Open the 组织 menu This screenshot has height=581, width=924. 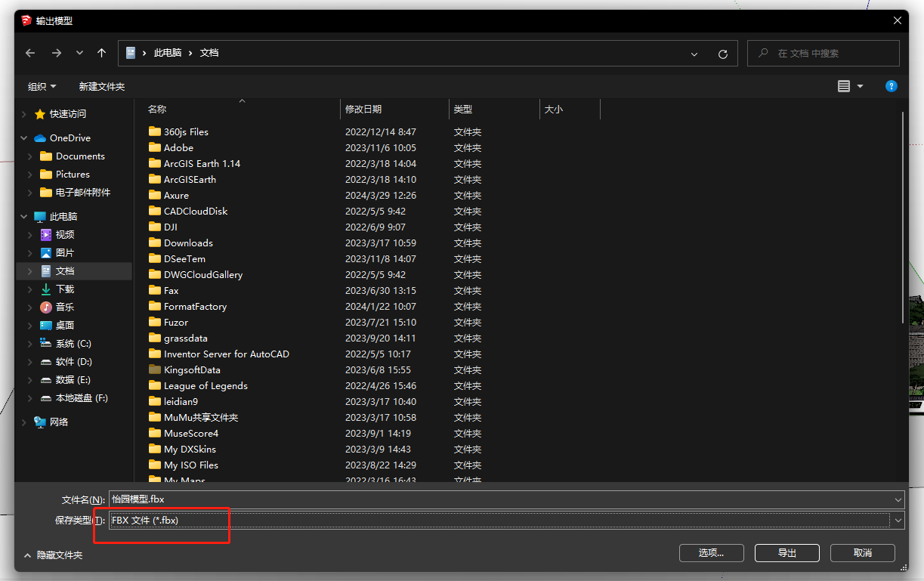42,86
